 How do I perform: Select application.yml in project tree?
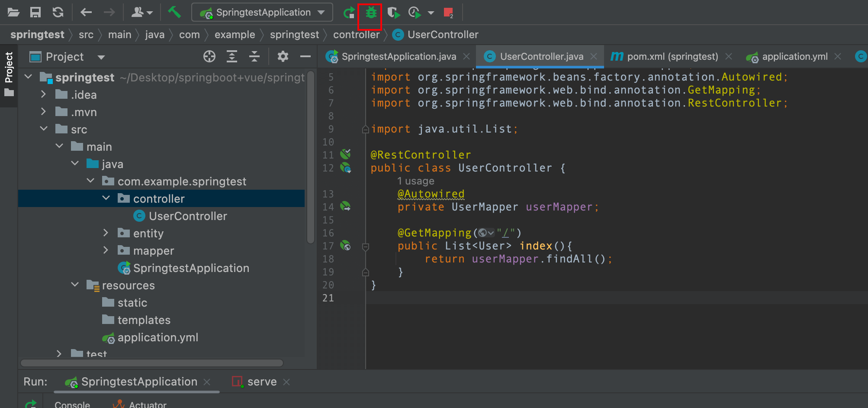pos(150,337)
